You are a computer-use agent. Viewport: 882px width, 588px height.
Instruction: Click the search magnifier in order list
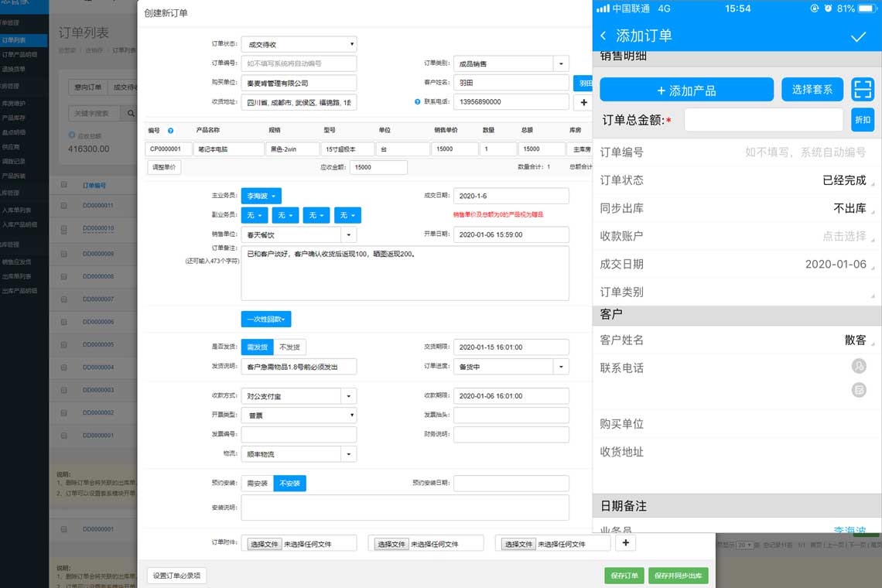pos(131,114)
